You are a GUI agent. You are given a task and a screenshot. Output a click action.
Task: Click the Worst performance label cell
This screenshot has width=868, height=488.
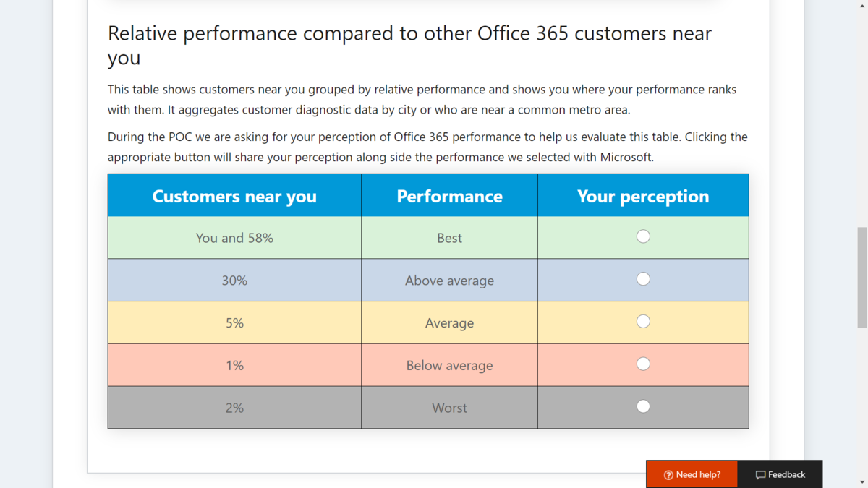pyautogui.click(x=449, y=408)
